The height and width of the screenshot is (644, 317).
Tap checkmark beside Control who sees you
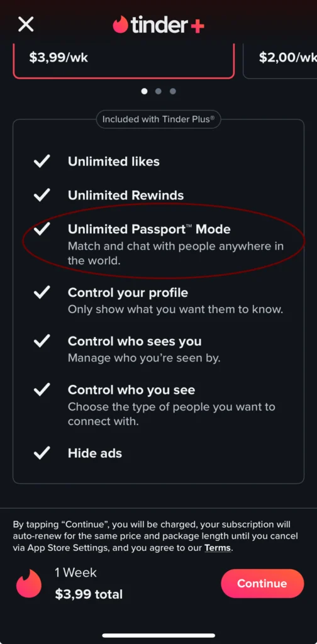point(42,341)
